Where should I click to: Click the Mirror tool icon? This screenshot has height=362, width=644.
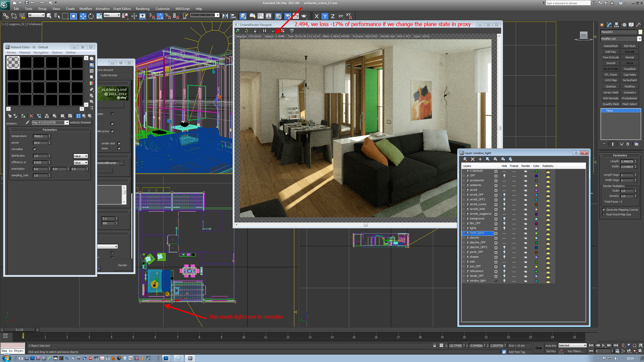(x=225, y=16)
